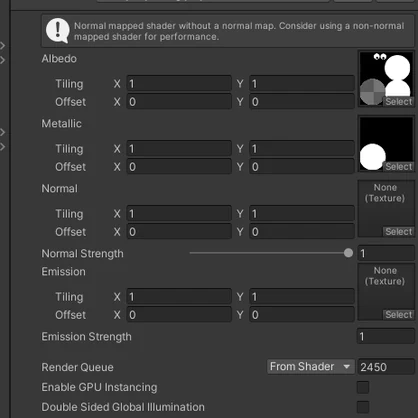Expand the topmost left-edge chevron arrow
This screenshot has width=418, height=418.
3,46
